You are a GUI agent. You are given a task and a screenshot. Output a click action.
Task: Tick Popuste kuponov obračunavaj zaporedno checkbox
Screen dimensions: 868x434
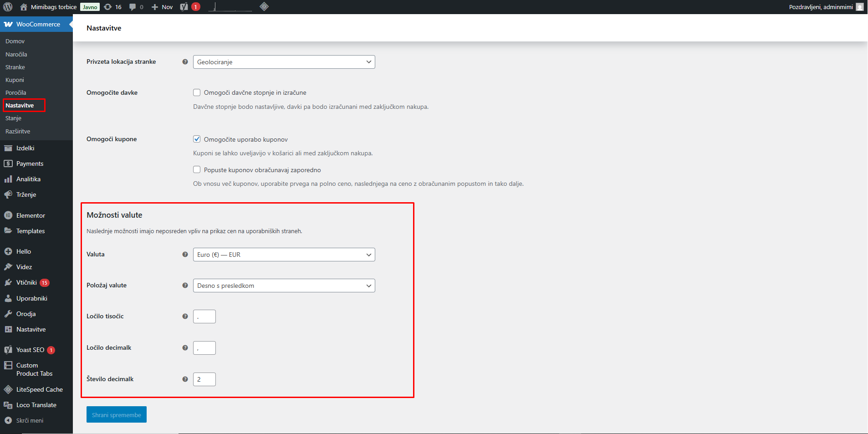point(197,169)
